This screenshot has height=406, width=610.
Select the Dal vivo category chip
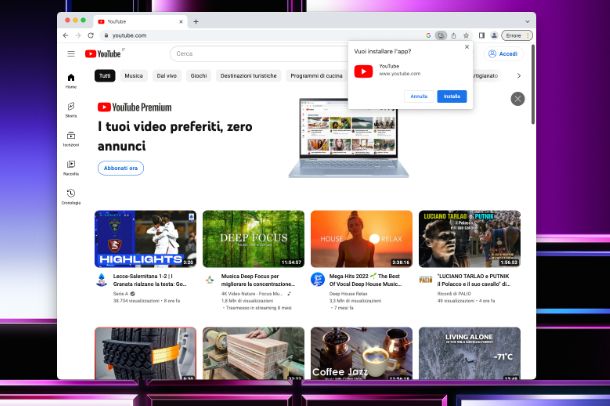[x=167, y=76]
